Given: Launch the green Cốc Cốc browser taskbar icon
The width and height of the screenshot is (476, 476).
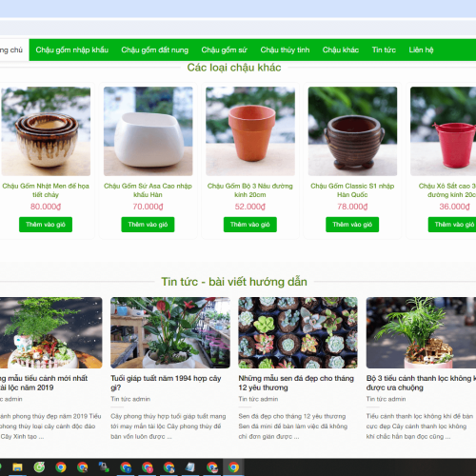Looking at the screenshot, I should pyautogui.click(x=39, y=467).
